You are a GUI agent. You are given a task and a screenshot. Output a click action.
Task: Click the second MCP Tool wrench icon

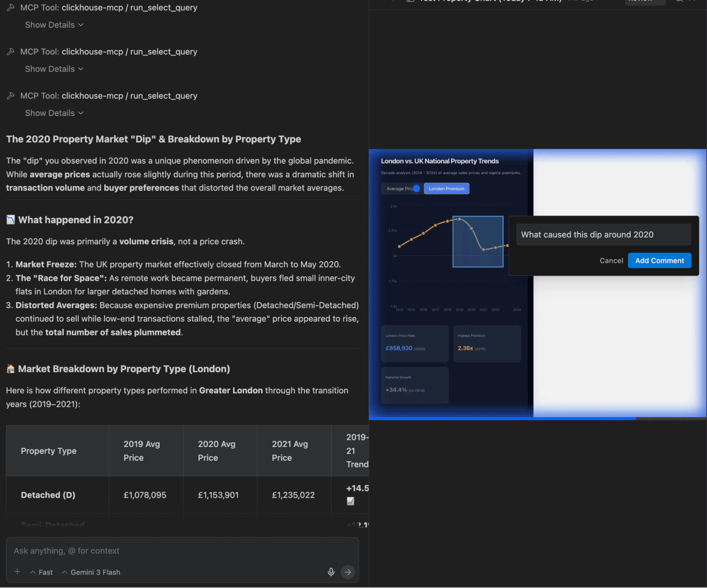pos(11,52)
